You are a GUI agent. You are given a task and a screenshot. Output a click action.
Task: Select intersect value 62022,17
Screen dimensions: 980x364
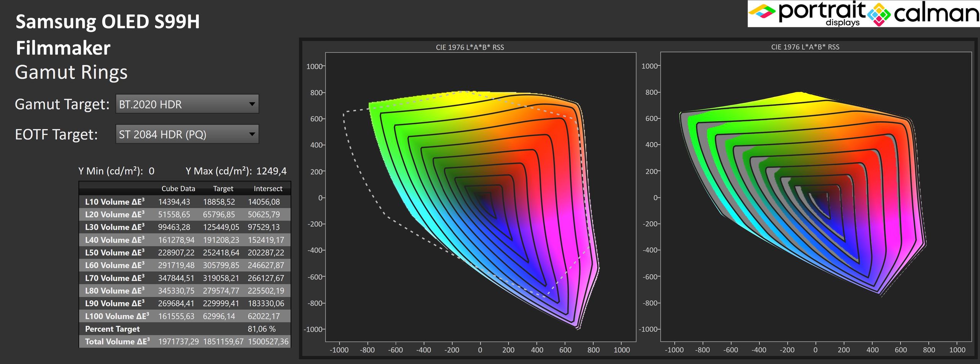(x=264, y=317)
